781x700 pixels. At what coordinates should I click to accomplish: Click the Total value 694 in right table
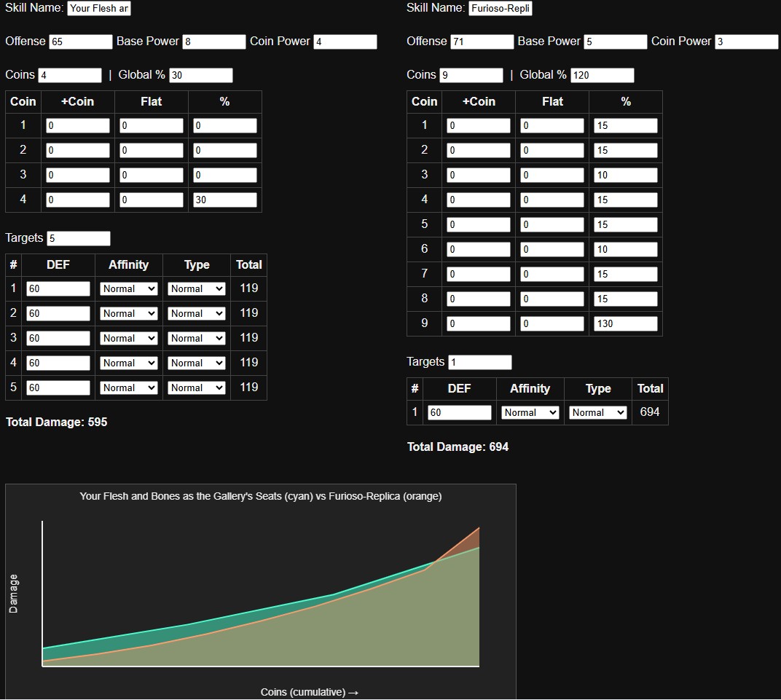click(x=650, y=412)
